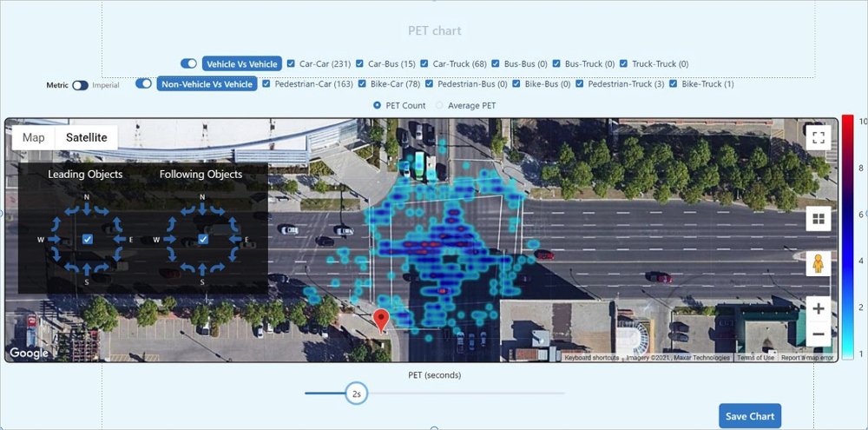Leading Objects: click downward curved arrow below W
The height and width of the screenshot is (430, 868).
[x=56, y=255]
